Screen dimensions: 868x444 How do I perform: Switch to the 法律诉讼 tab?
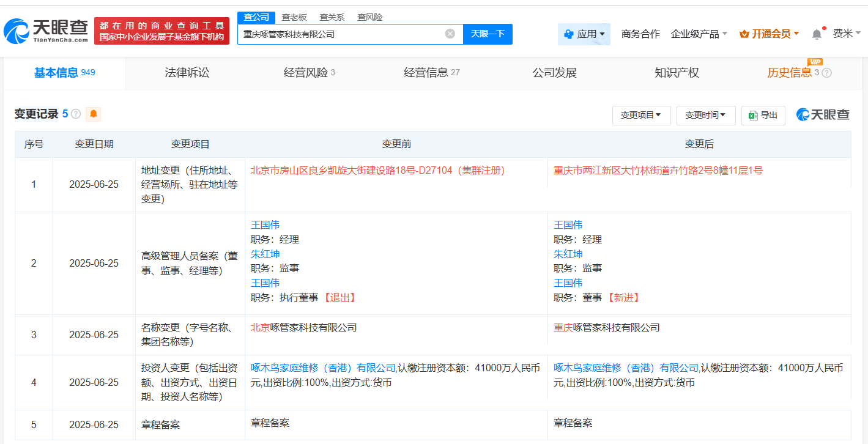(x=187, y=73)
